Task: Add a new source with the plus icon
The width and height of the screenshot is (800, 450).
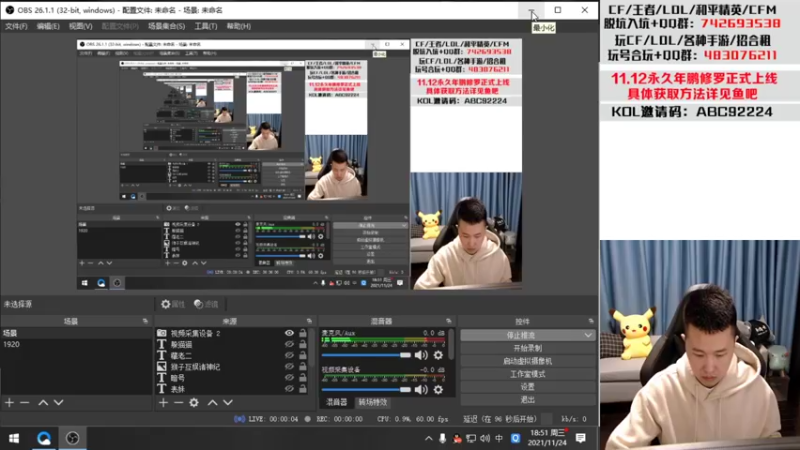Action: pyautogui.click(x=163, y=403)
